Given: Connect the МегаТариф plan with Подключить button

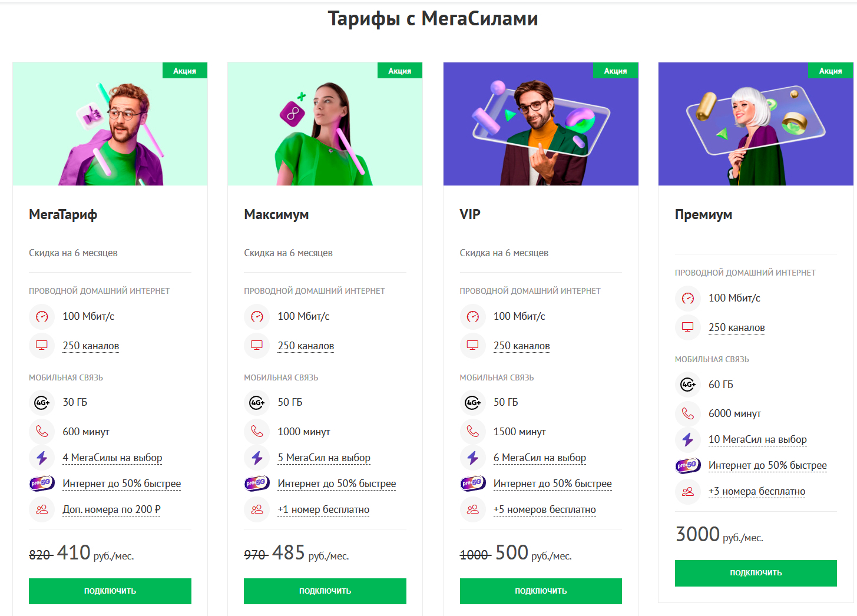Looking at the screenshot, I should coord(110,591).
